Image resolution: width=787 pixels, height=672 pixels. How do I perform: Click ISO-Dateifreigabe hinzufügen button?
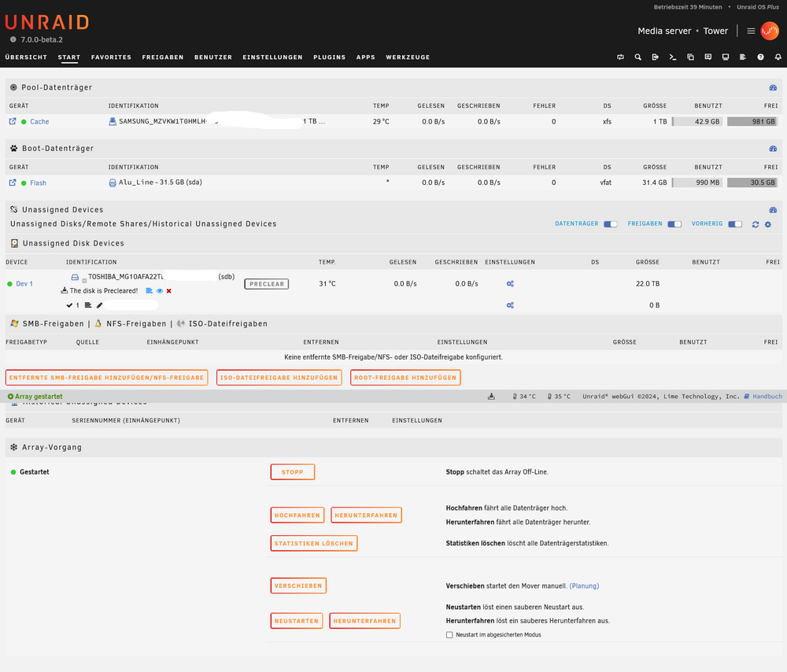pos(279,378)
